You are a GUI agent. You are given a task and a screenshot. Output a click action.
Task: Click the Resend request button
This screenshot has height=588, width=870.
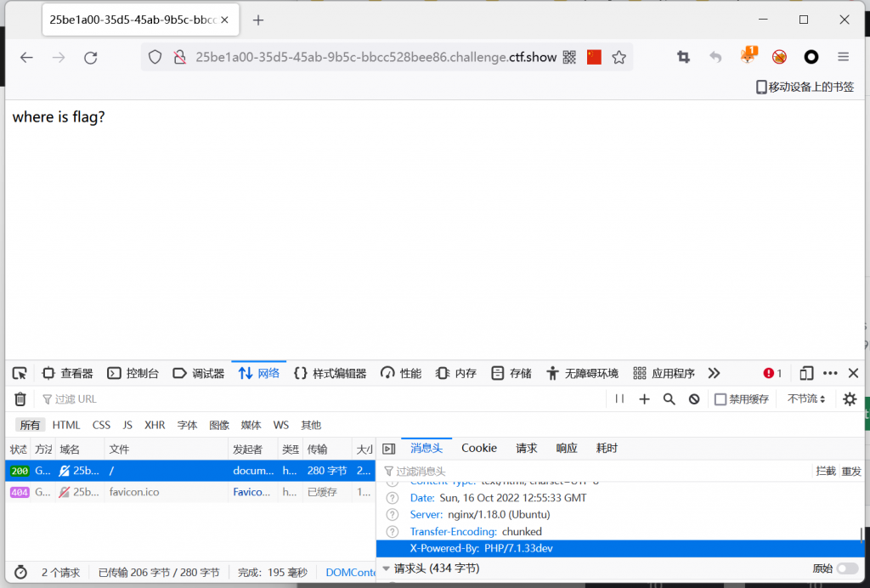[851, 471]
